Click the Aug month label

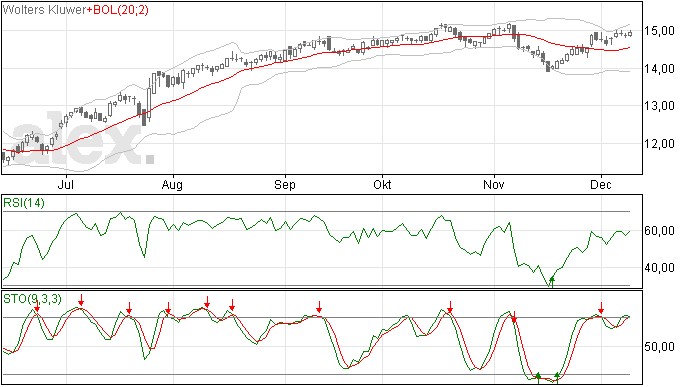(x=172, y=184)
